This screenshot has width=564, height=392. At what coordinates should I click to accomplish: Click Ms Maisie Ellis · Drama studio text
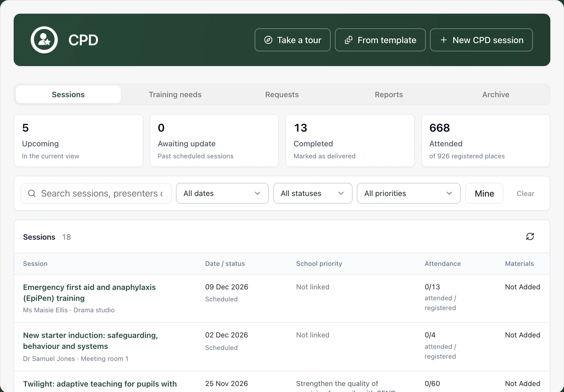coord(69,310)
